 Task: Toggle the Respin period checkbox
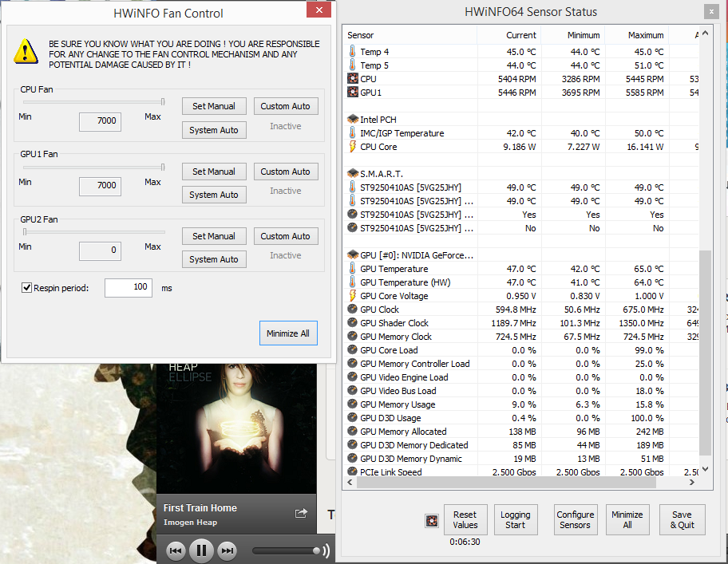(x=26, y=287)
